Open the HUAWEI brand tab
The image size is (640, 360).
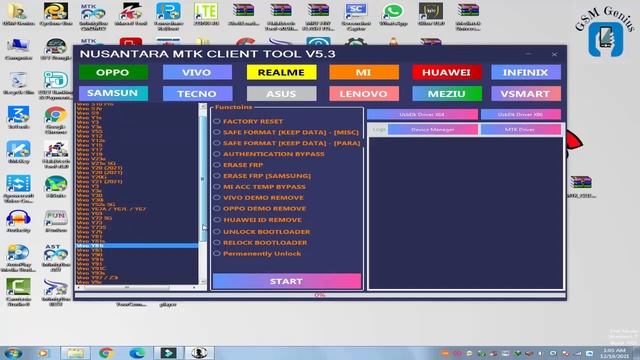(447, 72)
